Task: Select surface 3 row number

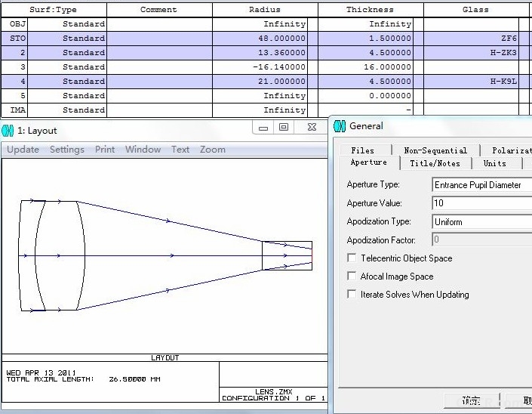Action: pyautogui.click(x=14, y=67)
